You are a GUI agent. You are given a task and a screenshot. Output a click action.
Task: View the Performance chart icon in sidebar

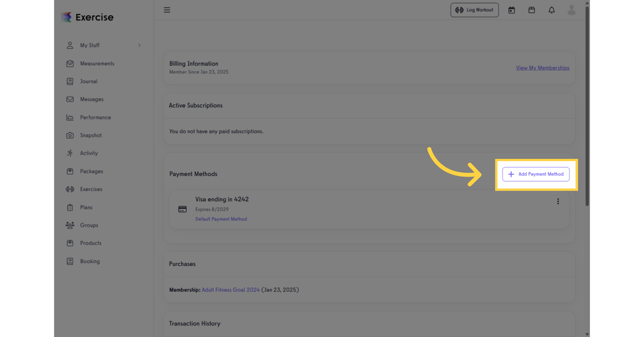70,117
